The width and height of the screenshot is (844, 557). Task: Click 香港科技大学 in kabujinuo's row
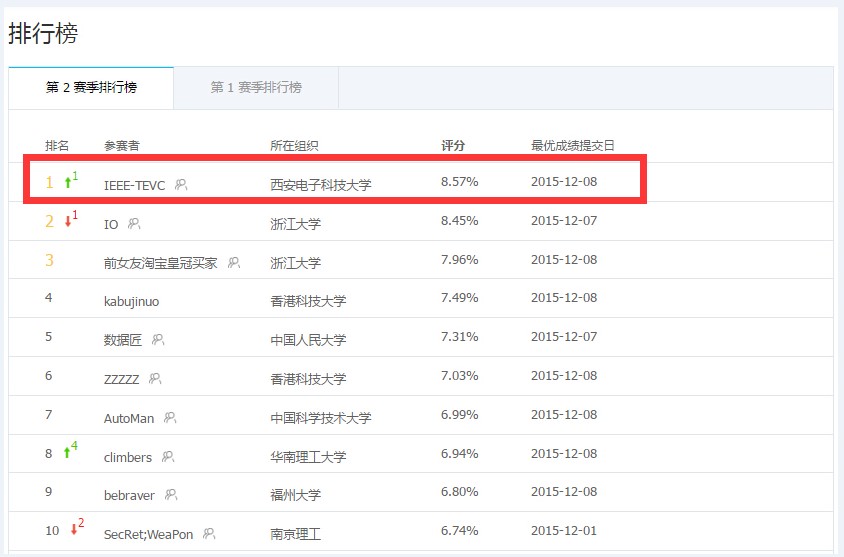[308, 301]
